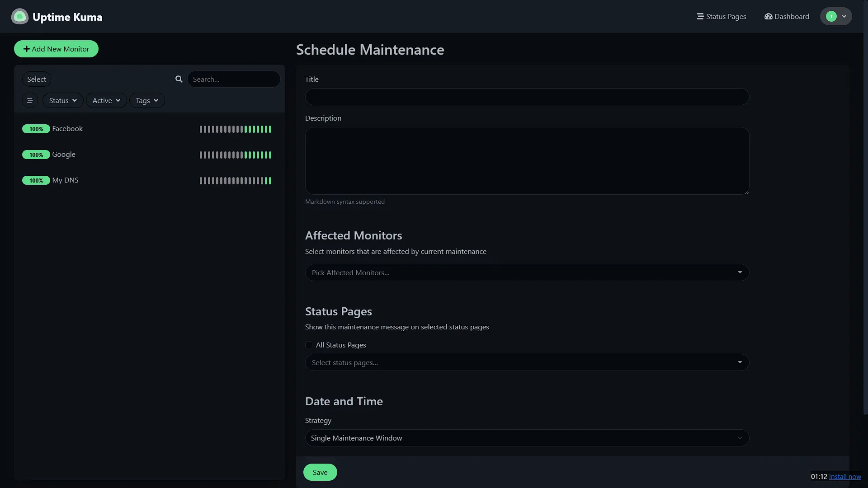Go to Status Pages in header

722,16
